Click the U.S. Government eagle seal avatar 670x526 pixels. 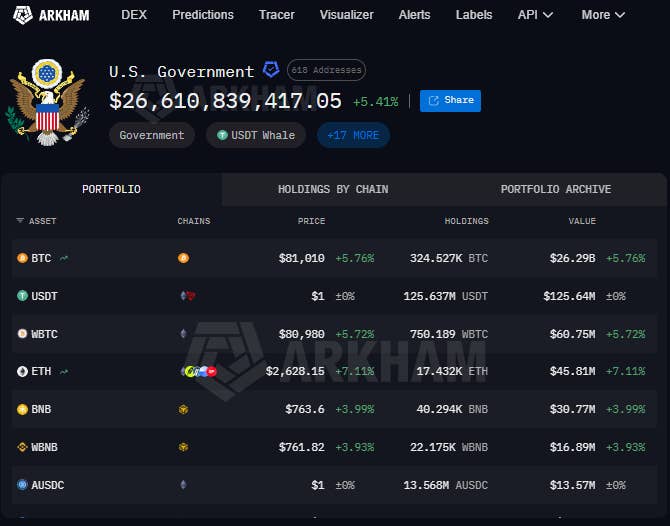click(47, 103)
